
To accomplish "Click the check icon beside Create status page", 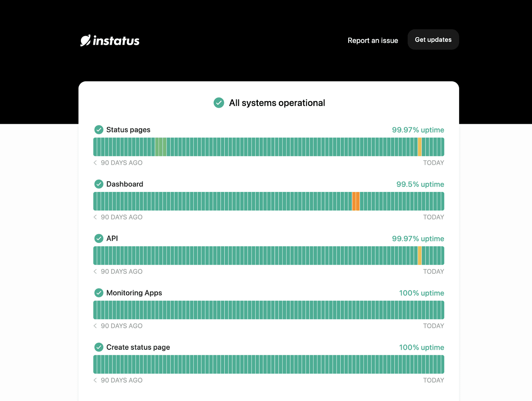I will click(99, 347).
